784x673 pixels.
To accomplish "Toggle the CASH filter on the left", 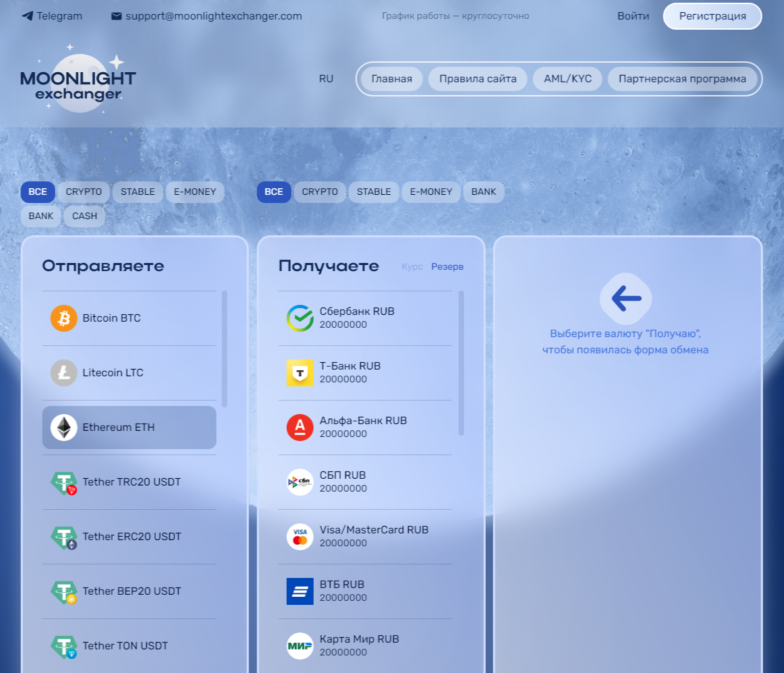I will (84, 216).
